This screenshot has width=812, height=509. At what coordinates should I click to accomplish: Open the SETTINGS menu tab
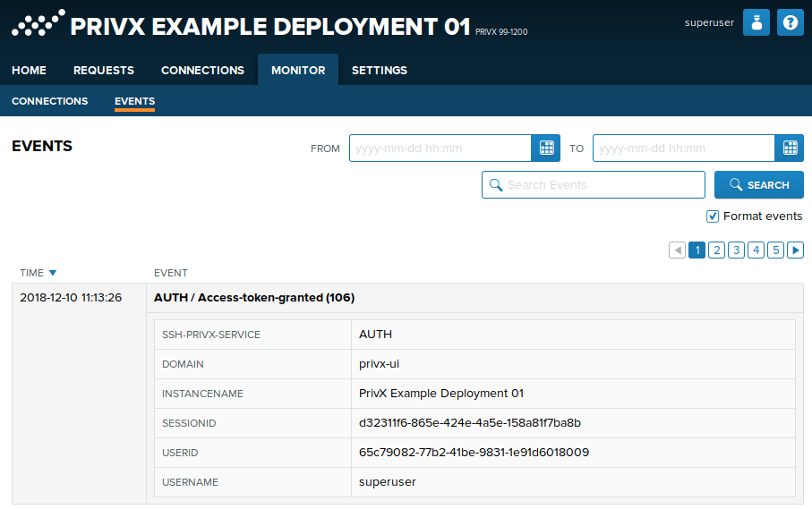pyautogui.click(x=379, y=71)
